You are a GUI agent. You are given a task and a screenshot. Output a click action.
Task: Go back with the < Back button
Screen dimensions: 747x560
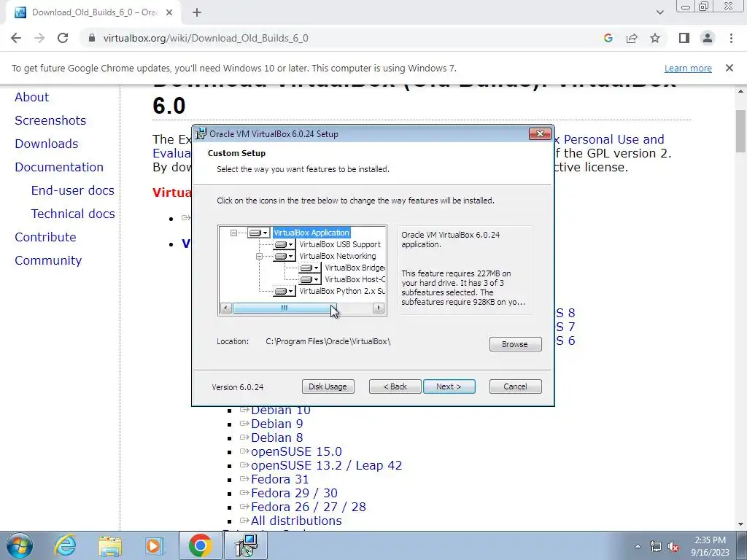[x=395, y=386]
